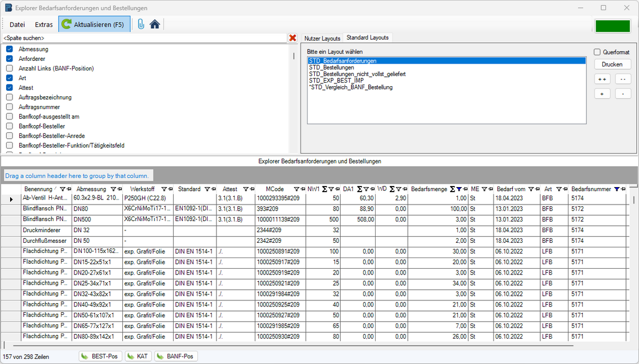Click the Aktualisieren (F5) refresh button

94,24
